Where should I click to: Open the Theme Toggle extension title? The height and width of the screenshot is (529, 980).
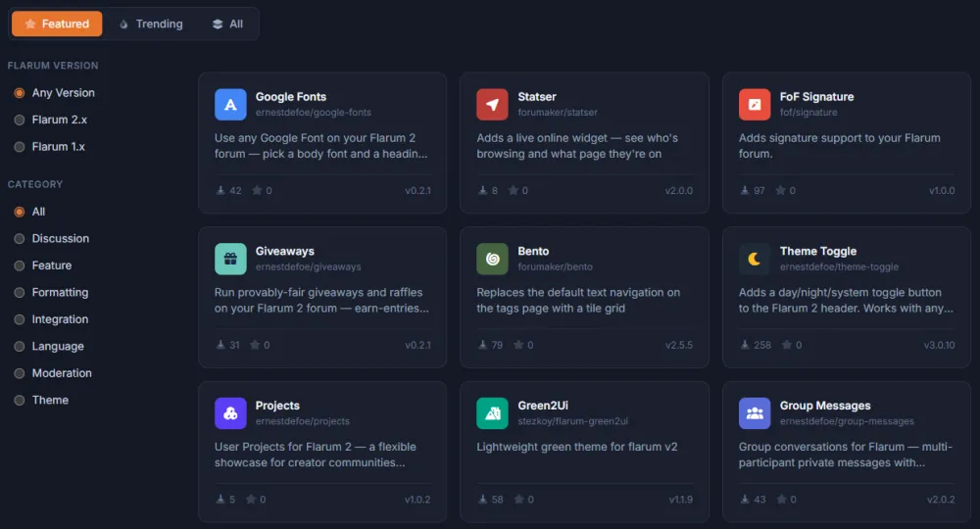coord(817,251)
